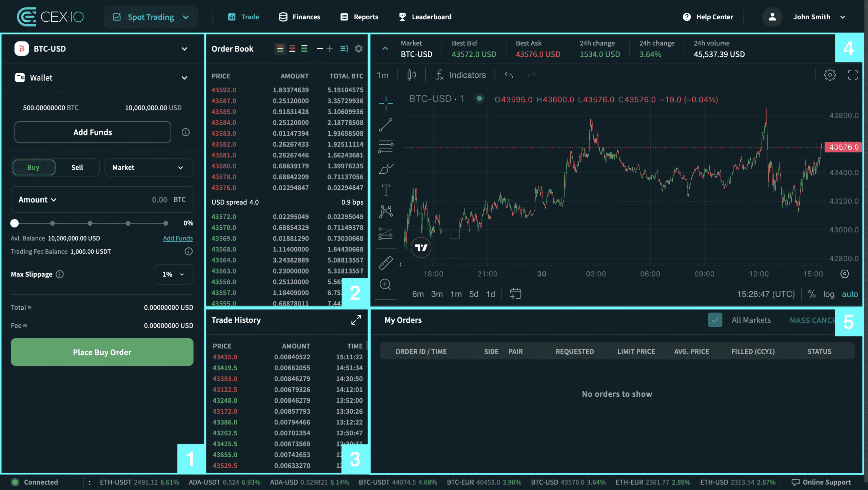Open Online Support chat
The image size is (868, 490).
click(x=821, y=482)
